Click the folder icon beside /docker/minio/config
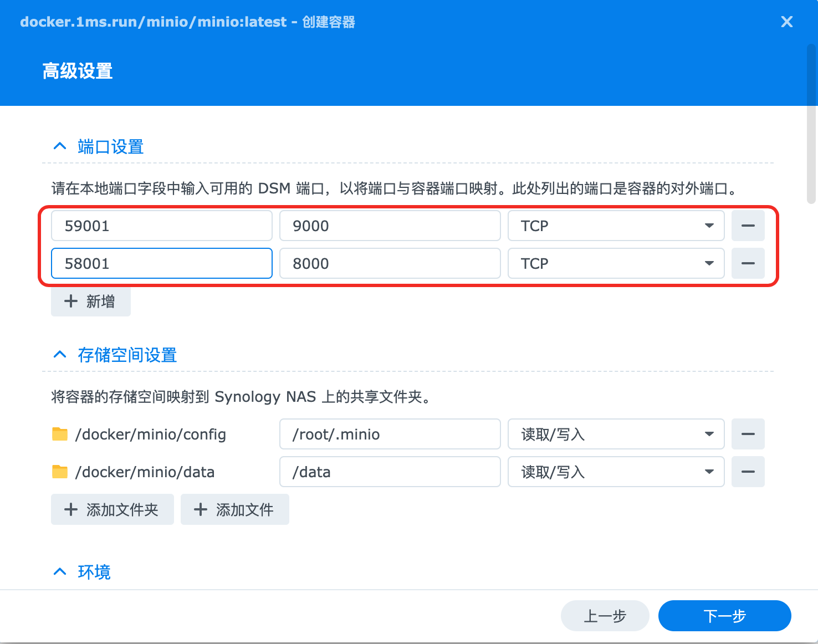The image size is (818, 644). click(x=60, y=434)
